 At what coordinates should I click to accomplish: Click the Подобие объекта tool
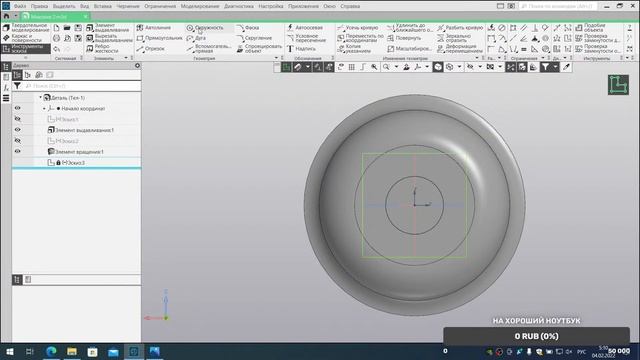tap(590, 28)
